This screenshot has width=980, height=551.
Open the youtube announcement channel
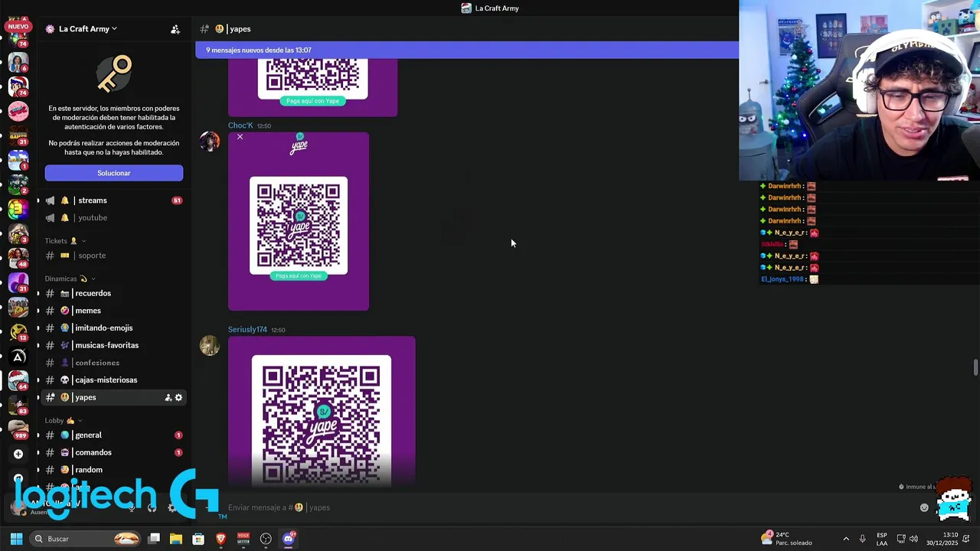(x=113, y=217)
